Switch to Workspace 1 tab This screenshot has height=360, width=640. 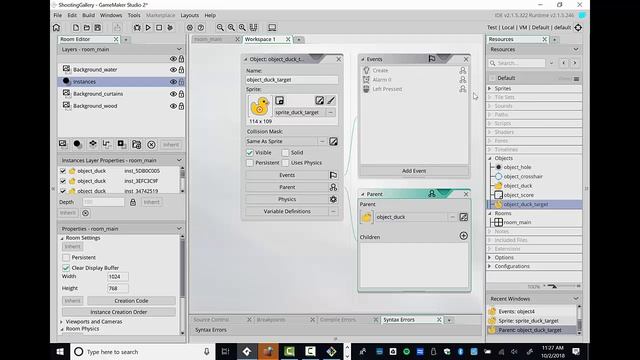[x=260, y=39]
